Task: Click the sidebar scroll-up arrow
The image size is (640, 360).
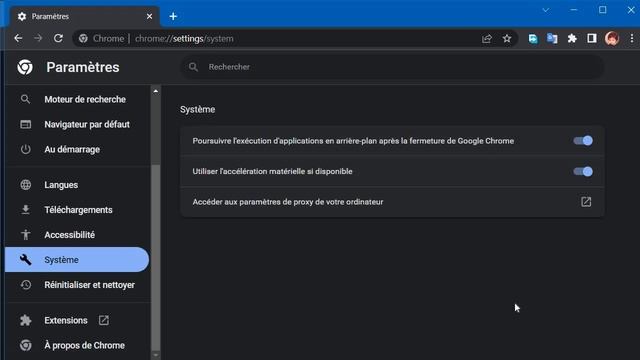Action: click(x=156, y=91)
